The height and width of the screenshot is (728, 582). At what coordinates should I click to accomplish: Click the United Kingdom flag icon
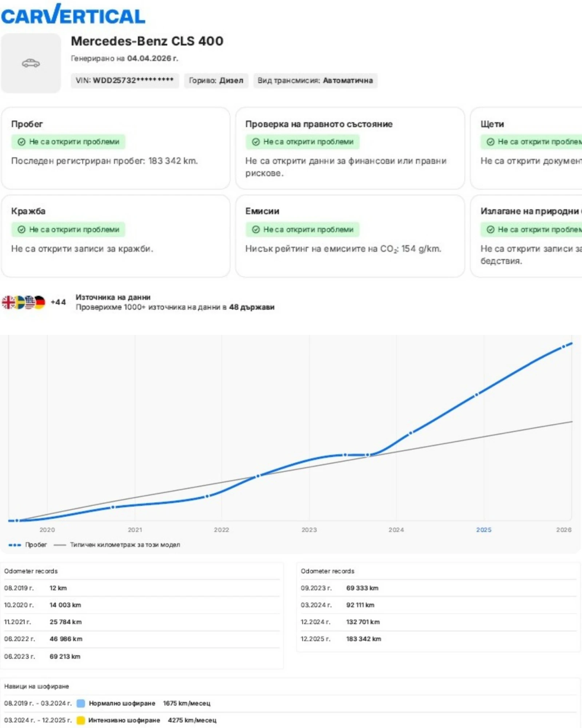pos(8,302)
